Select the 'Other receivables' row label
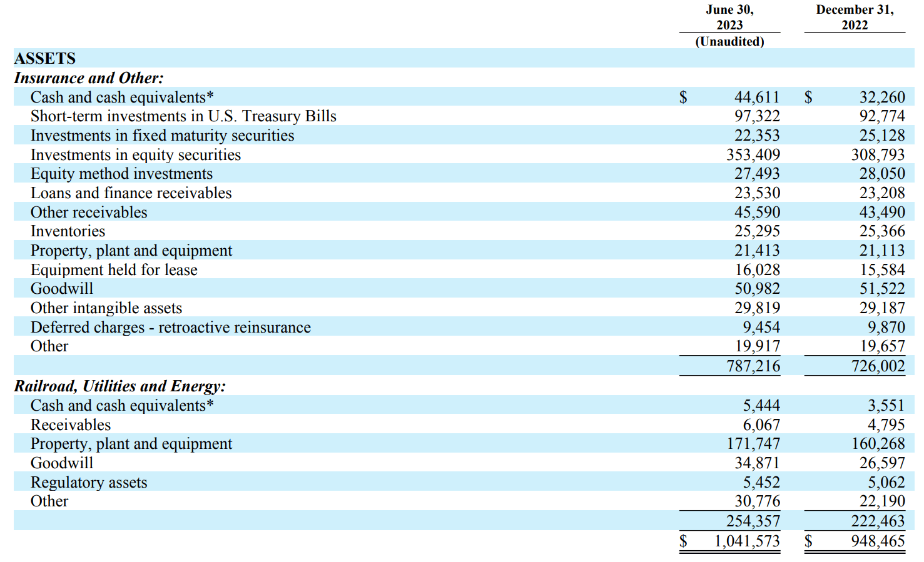This screenshot has width=924, height=562. 89,213
